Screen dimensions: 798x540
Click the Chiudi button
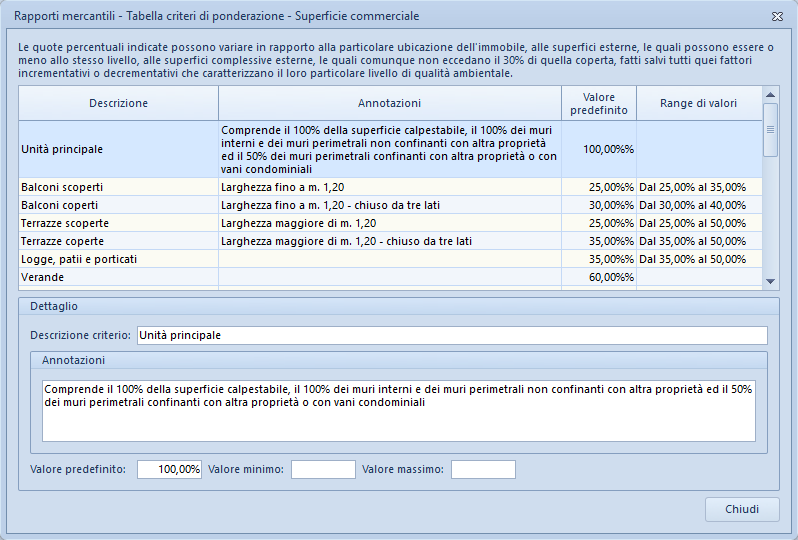point(742,509)
